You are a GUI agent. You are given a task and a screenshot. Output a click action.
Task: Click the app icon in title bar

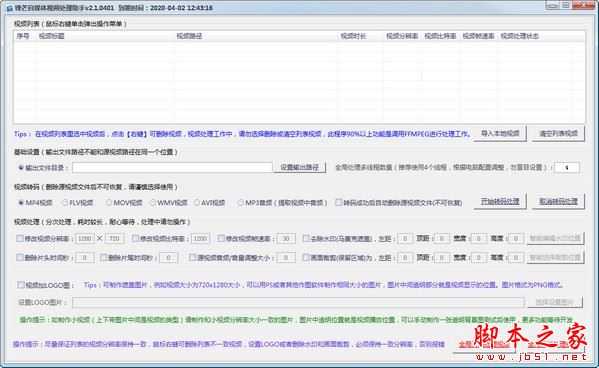tap(10, 8)
